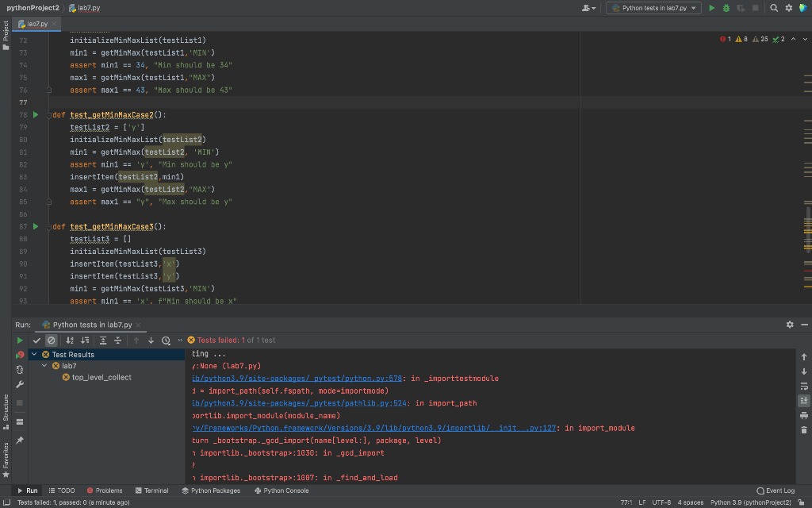Screen dimensions: 812x508
Task: Clear console output with trash icon
Action: click(x=804, y=429)
